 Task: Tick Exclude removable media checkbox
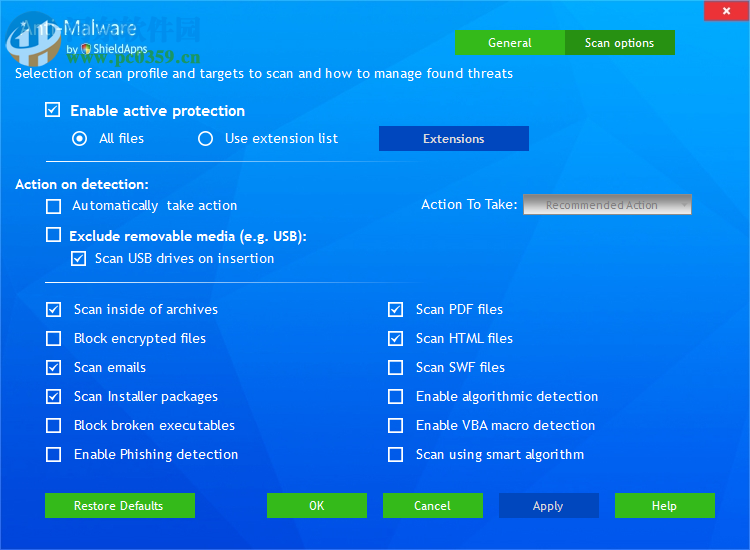tap(54, 235)
